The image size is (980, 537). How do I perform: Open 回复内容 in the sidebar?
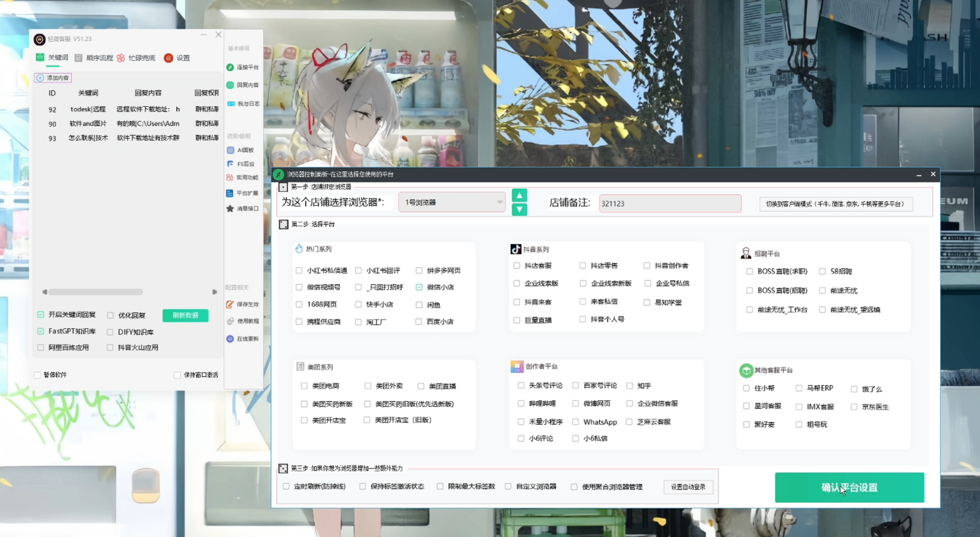(243, 85)
